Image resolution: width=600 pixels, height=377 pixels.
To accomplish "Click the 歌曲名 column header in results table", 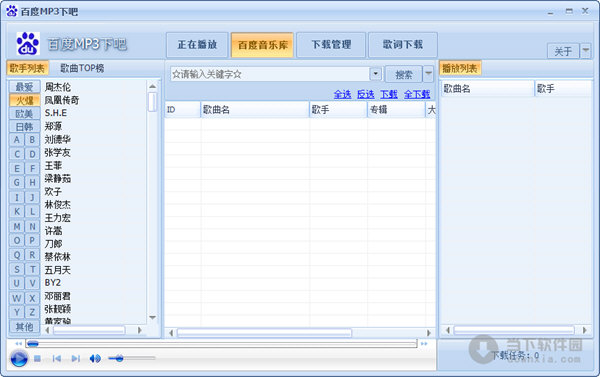I will (x=255, y=110).
